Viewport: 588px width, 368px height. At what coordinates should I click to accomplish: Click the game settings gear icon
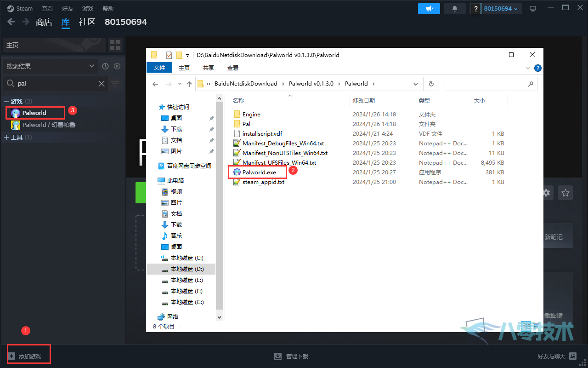(x=546, y=193)
